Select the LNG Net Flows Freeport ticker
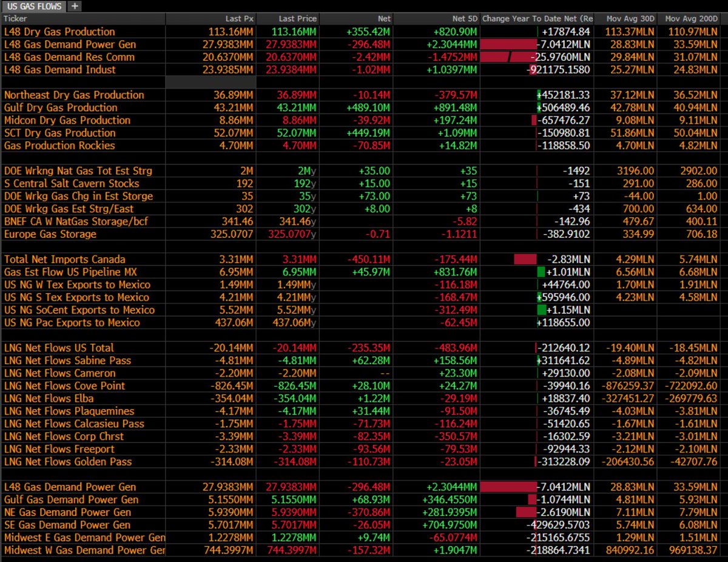Viewport: 728px width, 562px height. 59,450
